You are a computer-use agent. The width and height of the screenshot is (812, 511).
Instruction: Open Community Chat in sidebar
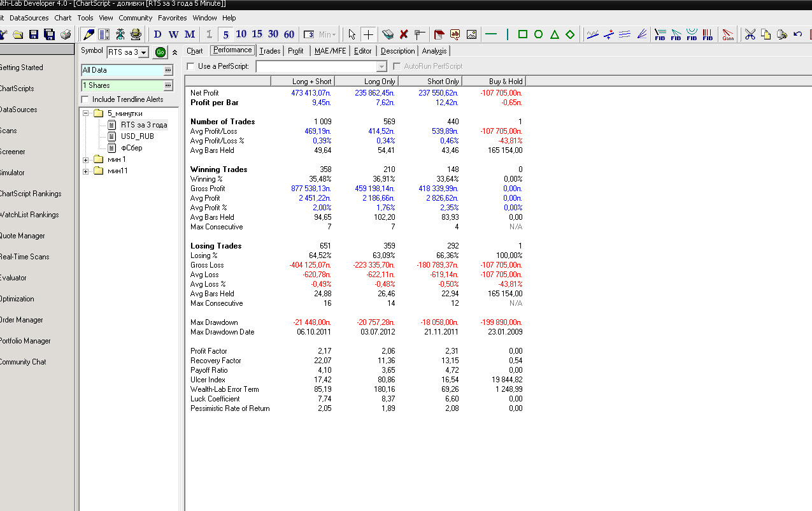tap(23, 362)
